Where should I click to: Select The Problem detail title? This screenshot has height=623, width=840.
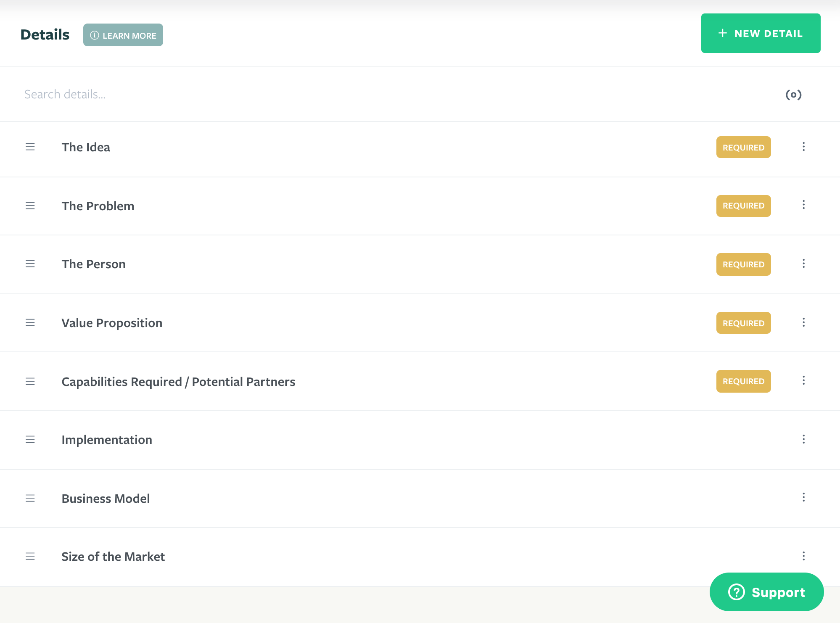pyautogui.click(x=98, y=206)
